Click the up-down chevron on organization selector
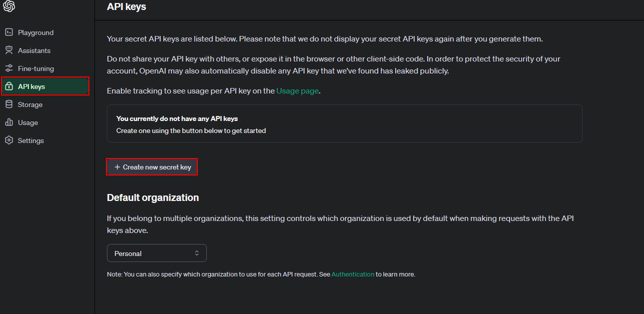 point(197,253)
